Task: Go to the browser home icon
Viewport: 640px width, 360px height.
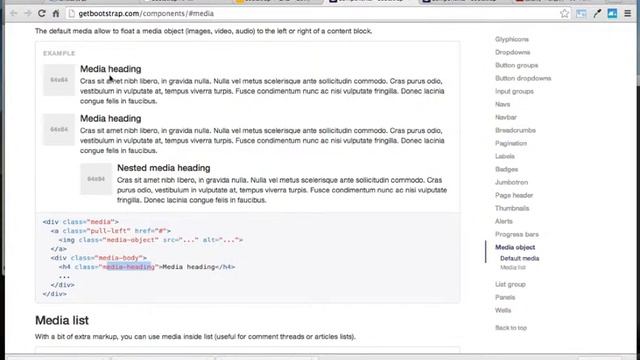Action: [56, 13]
